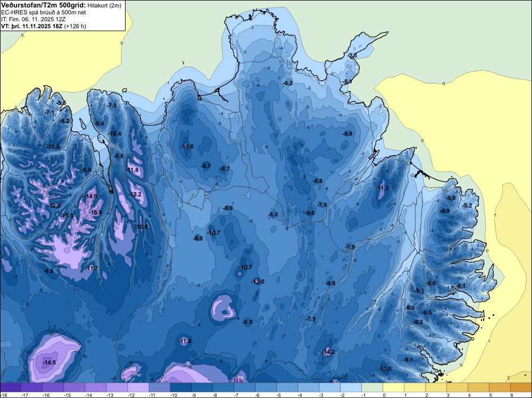The height and width of the screenshot is (398, 532).
Task: Click the -10.9 temperature label
Action: point(53,146)
